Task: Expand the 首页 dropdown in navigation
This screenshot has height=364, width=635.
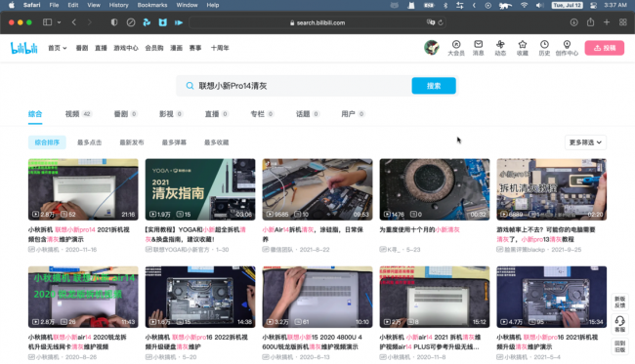Action: 57,48
